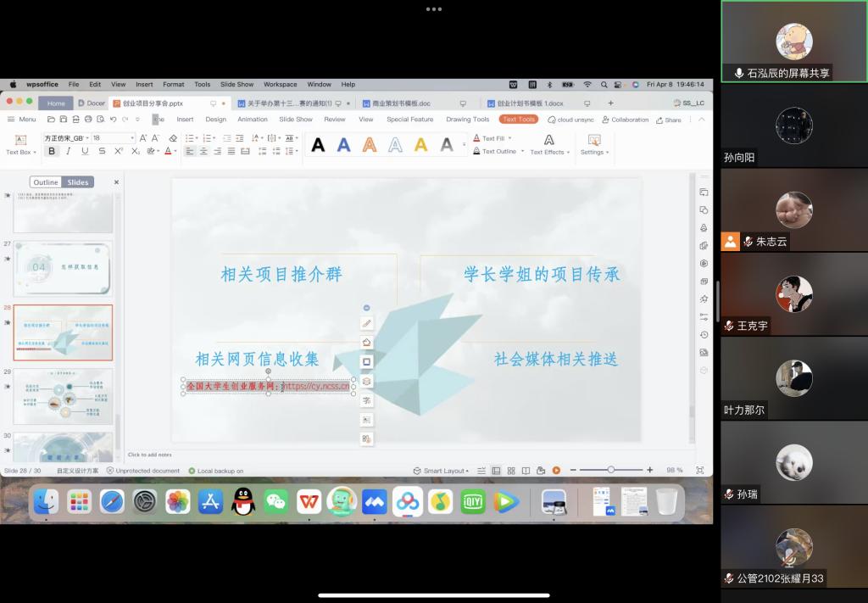Click the increase font size icon

tap(142, 137)
